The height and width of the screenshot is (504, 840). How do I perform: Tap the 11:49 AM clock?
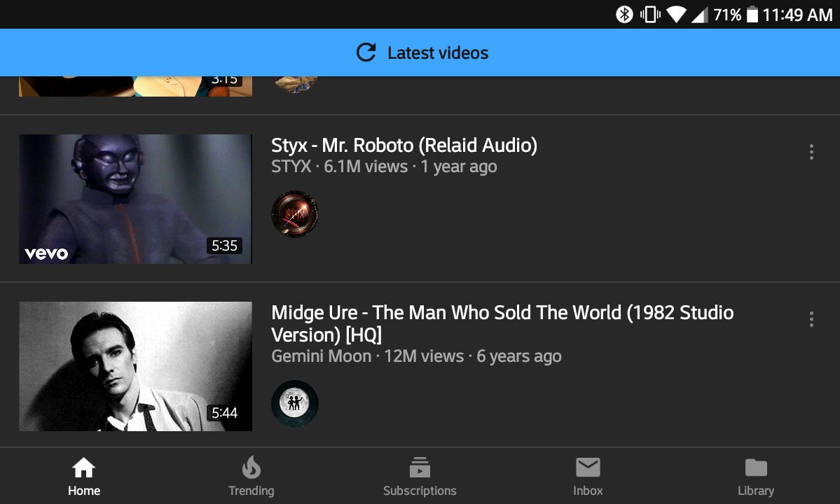point(798,15)
